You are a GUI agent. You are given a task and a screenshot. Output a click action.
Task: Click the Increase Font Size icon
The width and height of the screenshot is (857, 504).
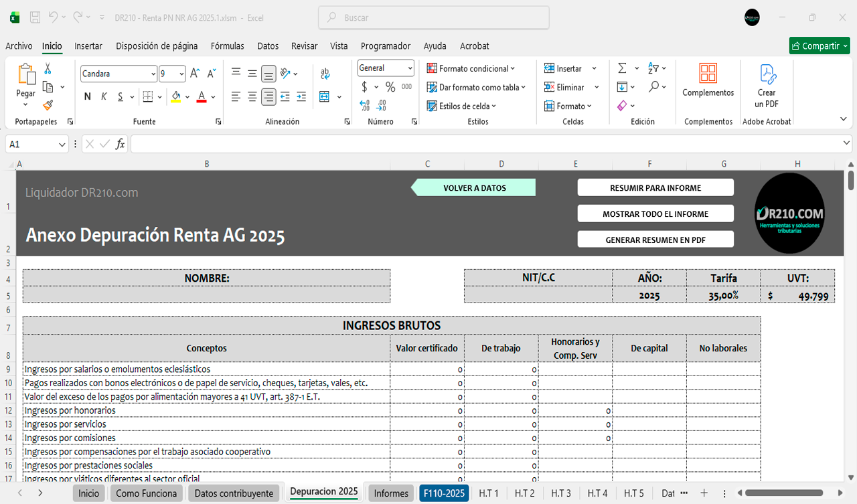tap(195, 74)
